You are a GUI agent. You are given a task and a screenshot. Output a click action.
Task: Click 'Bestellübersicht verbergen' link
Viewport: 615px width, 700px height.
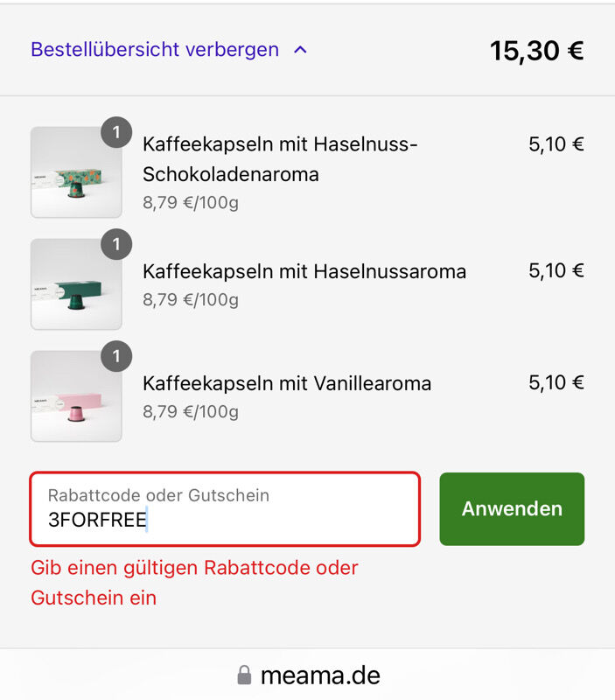coord(155,50)
